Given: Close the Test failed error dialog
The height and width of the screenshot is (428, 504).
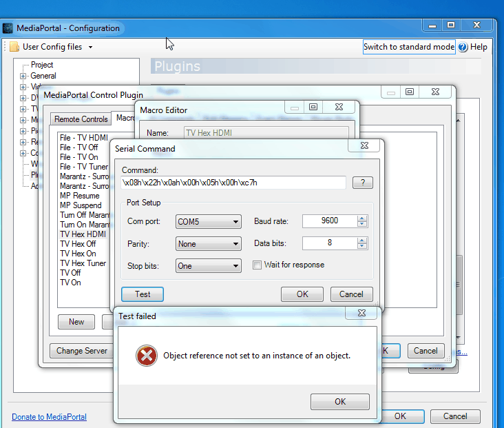Looking at the screenshot, I should click(361, 313).
